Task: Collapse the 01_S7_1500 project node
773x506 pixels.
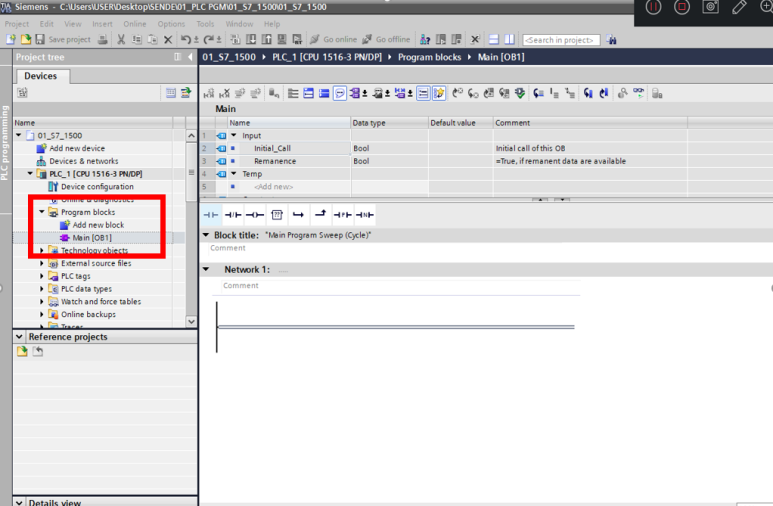Action: click(x=19, y=135)
